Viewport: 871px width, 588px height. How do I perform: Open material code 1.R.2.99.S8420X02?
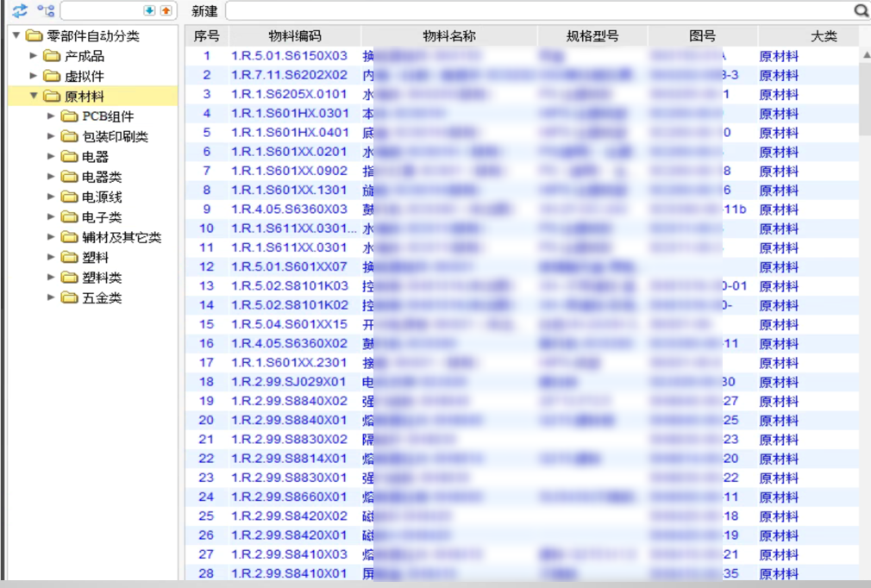[289, 516]
